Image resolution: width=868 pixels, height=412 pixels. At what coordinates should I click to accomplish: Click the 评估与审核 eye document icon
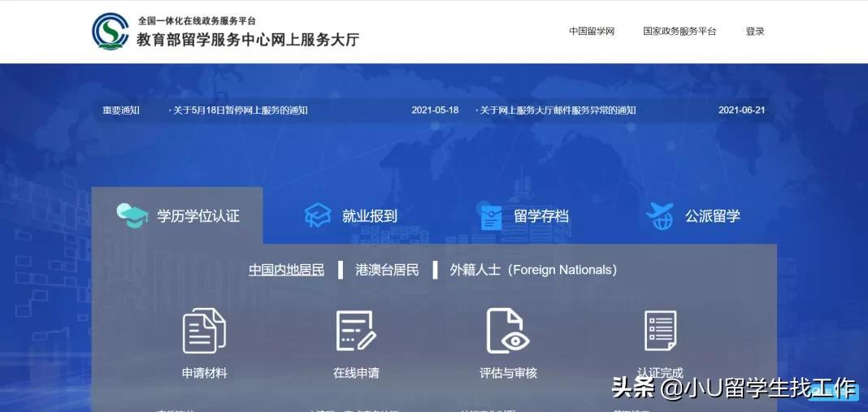coord(507,331)
